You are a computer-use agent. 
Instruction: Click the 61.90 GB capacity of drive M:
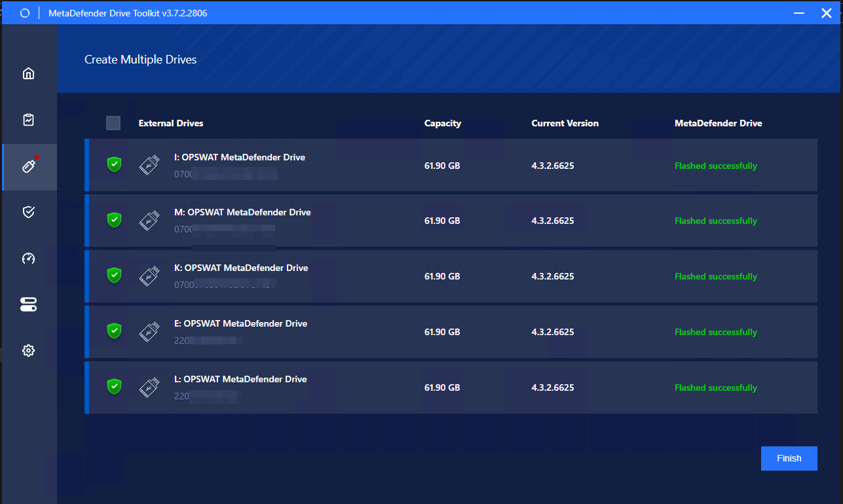(442, 221)
